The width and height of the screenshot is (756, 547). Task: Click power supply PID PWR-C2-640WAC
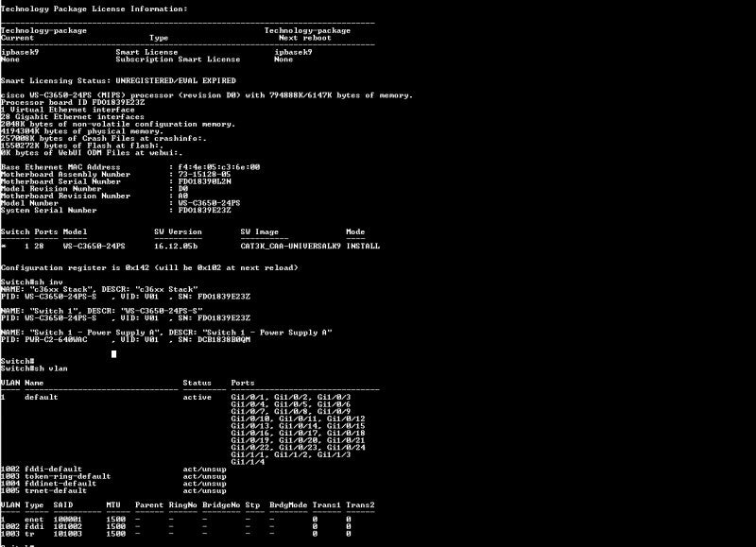pos(56,339)
